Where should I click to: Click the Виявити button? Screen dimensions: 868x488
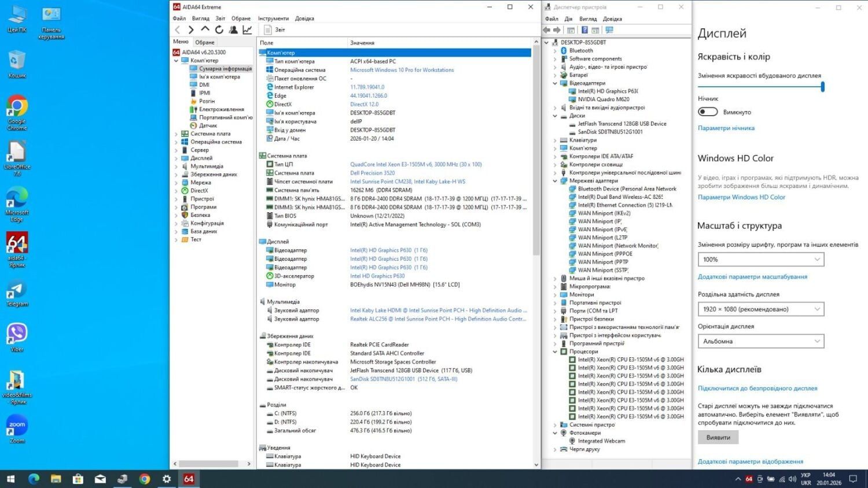tap(718, 438)
